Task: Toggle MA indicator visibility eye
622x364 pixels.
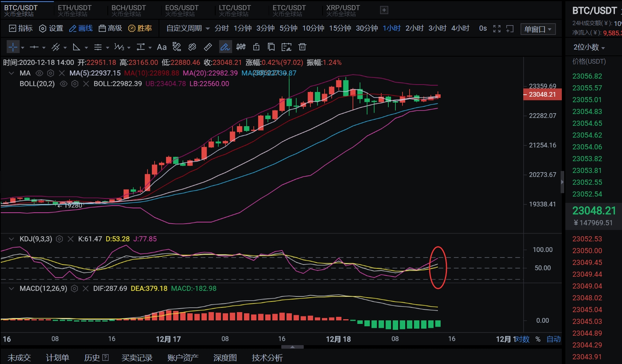Action: (39, 73)
